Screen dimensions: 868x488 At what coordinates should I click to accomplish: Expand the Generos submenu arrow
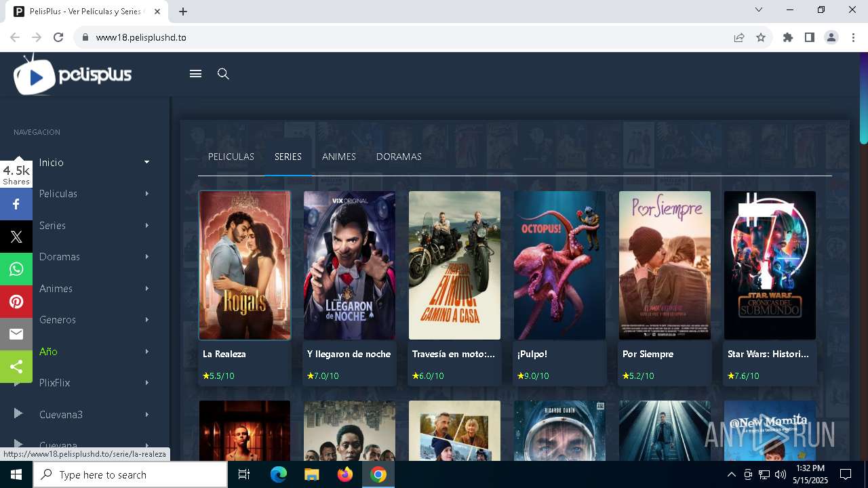coord(146,320)
